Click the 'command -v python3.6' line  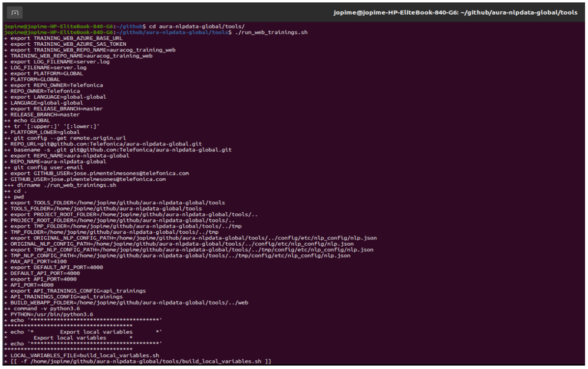pyautogui.click(x=42, y=308)
